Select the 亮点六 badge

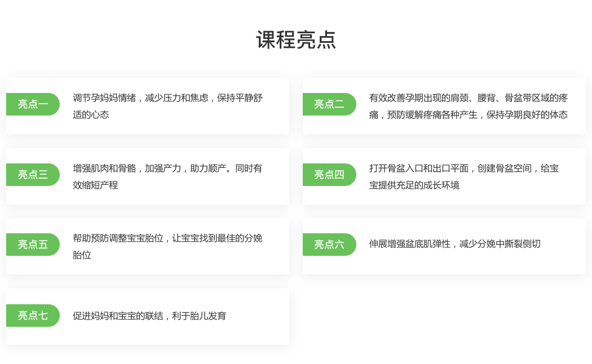[329, 245]
